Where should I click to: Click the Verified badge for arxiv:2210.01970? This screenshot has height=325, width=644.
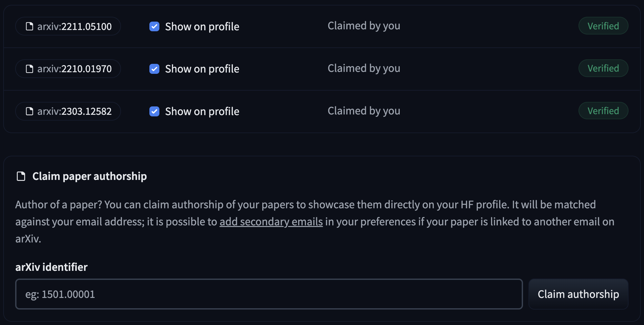(603, 68)
